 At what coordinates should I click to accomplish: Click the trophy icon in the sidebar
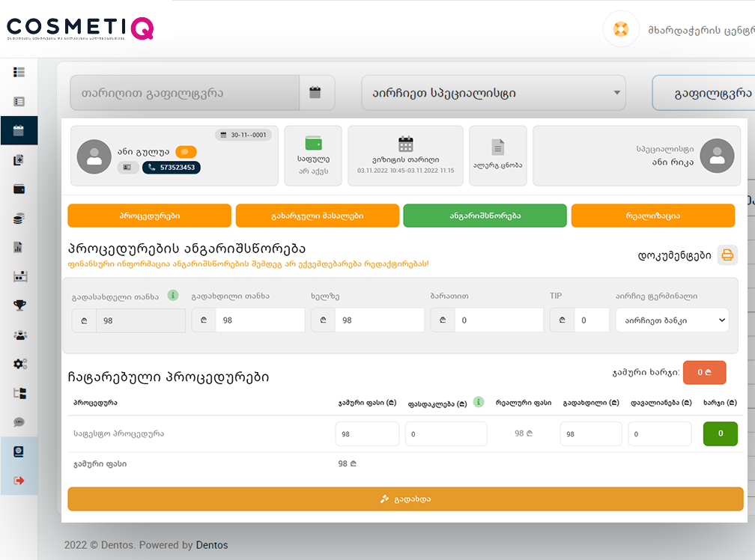pyautogui.click(x=19, y=305)
